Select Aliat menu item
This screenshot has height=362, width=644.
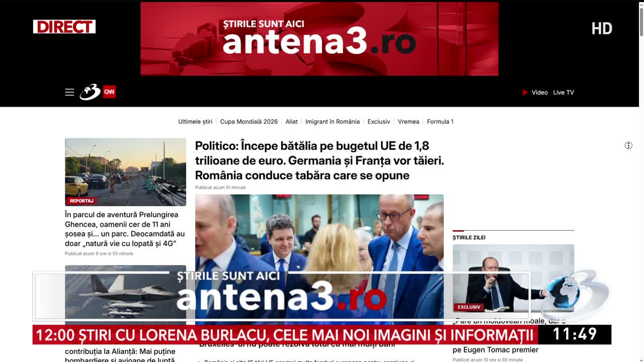pos(292,122)
